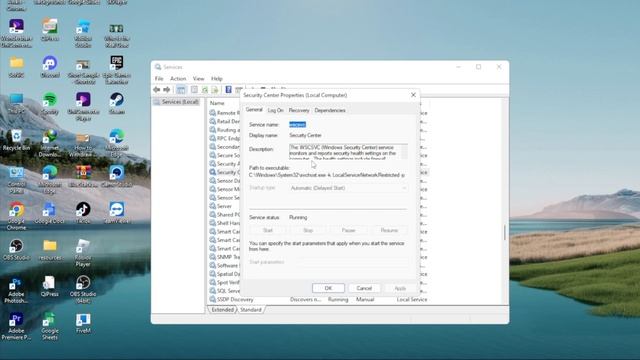Open Discord desktop shortcut
640x360 pixels.
point(50,67)
